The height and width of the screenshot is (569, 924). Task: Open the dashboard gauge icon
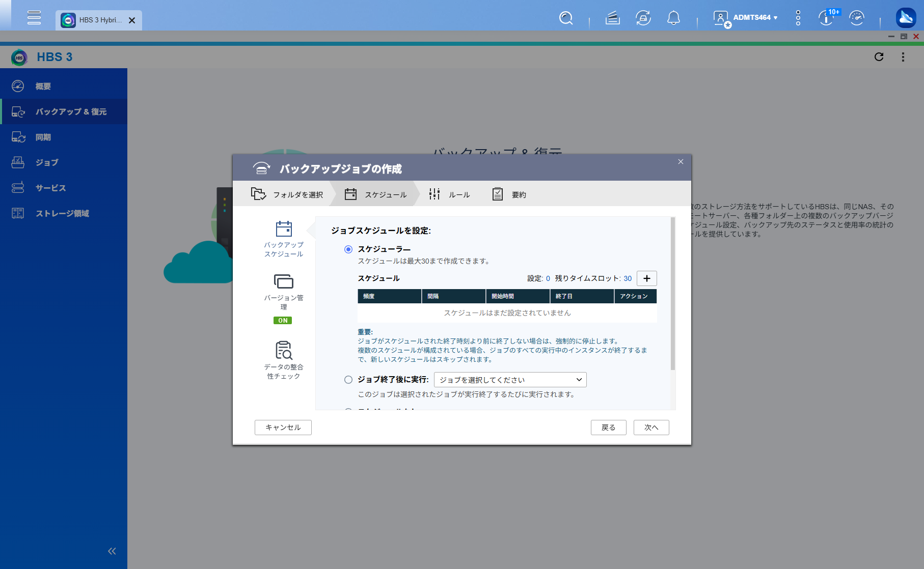pos(857,18)
